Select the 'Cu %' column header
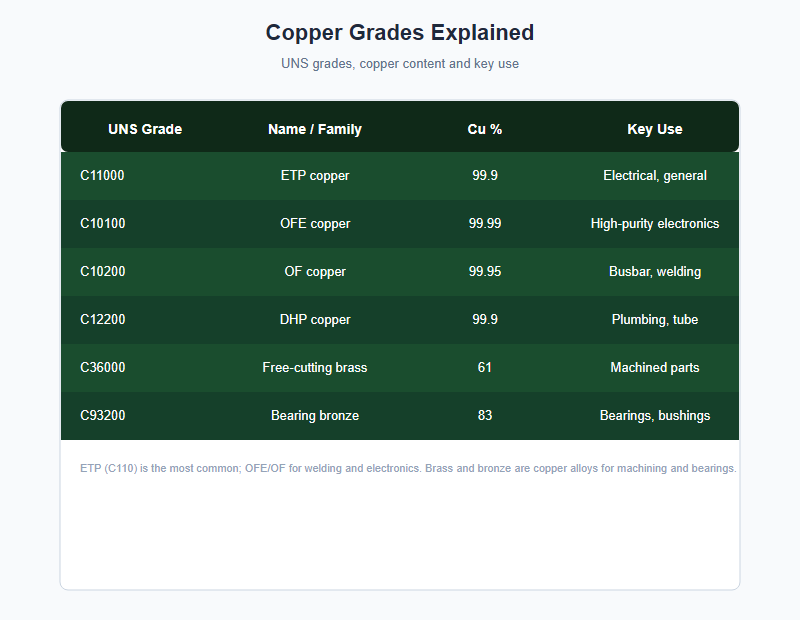The width and height of the screenshot is (800, 620). pos(485,129)
